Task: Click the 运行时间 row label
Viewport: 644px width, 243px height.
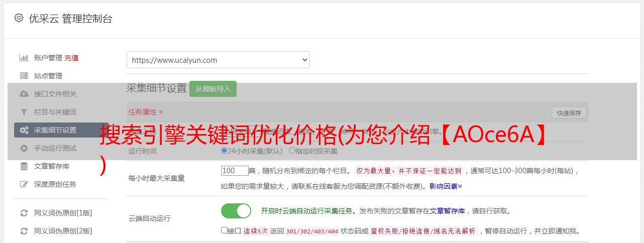Action: coord(143,151)
